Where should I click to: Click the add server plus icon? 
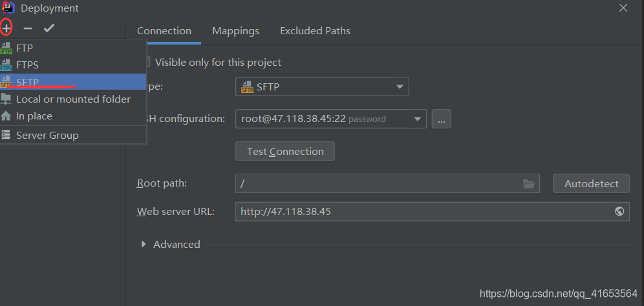coord(6,28)
